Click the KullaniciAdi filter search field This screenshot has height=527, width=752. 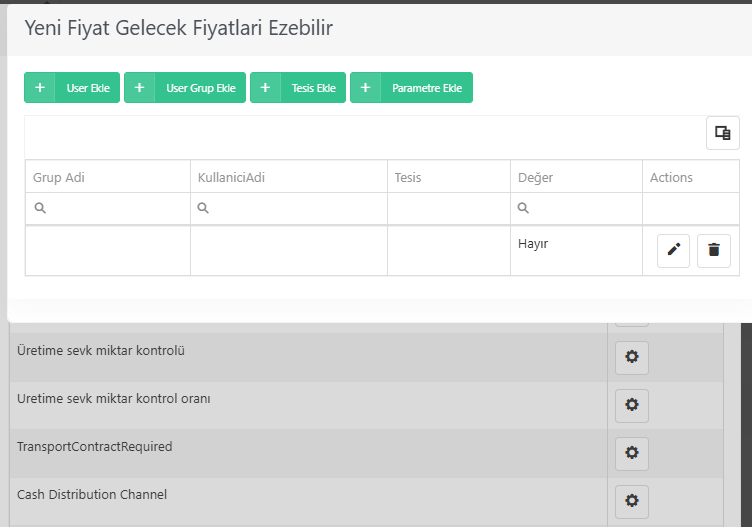click(289, 209)
